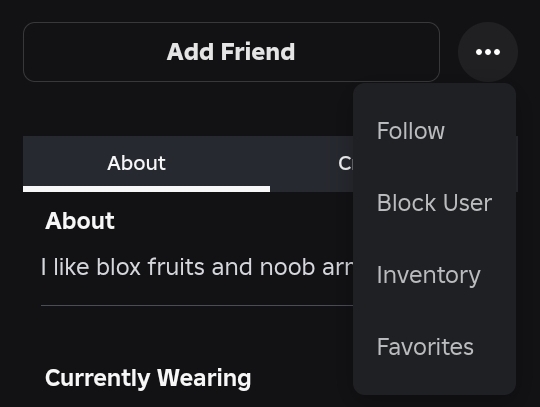Send a friend request to this user
The height and width of the screenshot is (407, 540).
coord(231,52)
